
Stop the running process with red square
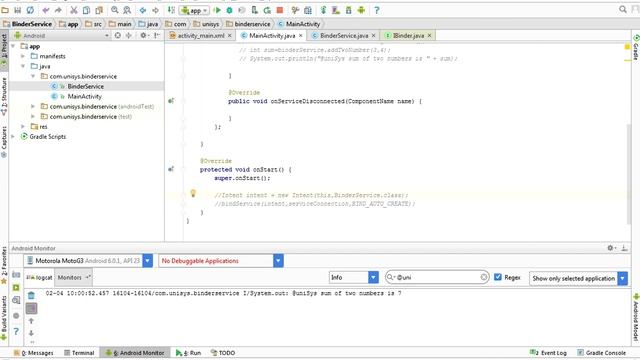tap(280, 10)
